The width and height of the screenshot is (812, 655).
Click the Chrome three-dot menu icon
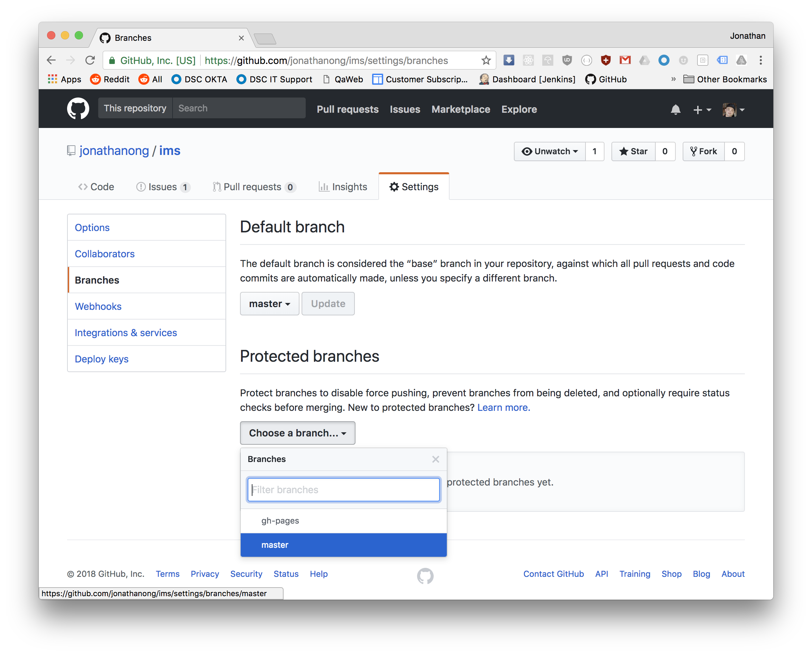pyautogui.click(x=760, y=61)
